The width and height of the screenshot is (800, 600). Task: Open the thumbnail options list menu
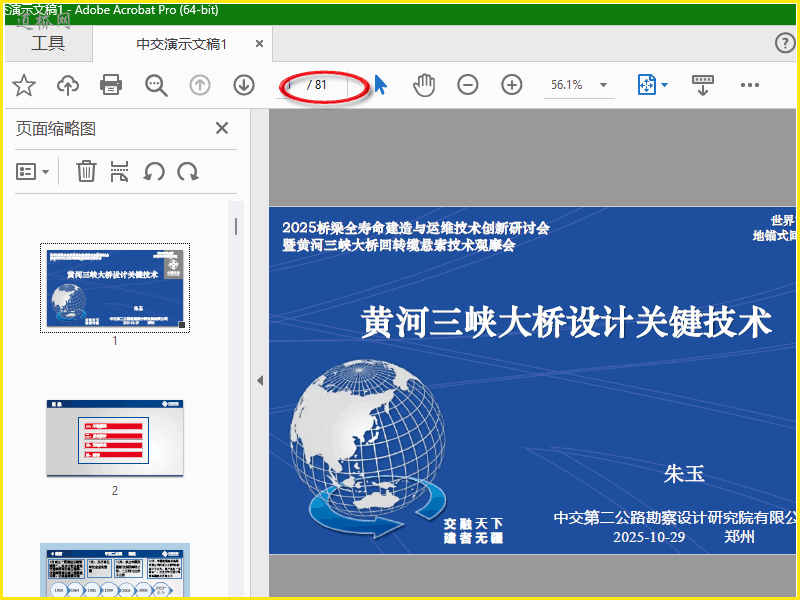pyautogui.click(x=33, y=172)
